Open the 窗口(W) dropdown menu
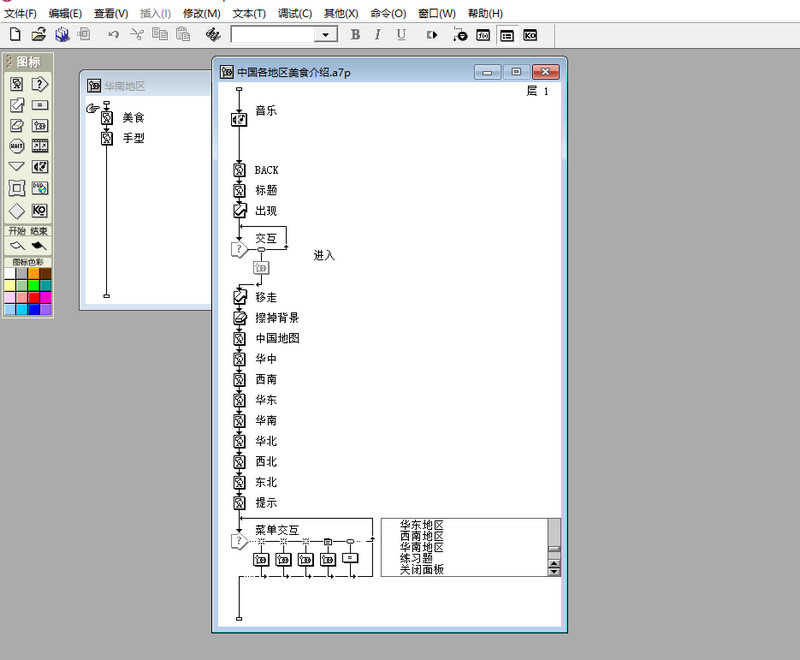 [437, 13]
